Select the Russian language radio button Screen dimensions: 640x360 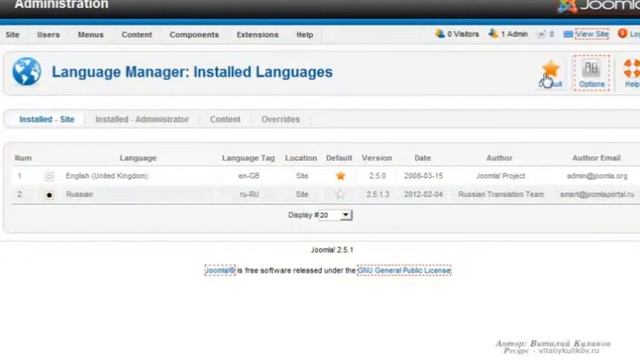49,195
